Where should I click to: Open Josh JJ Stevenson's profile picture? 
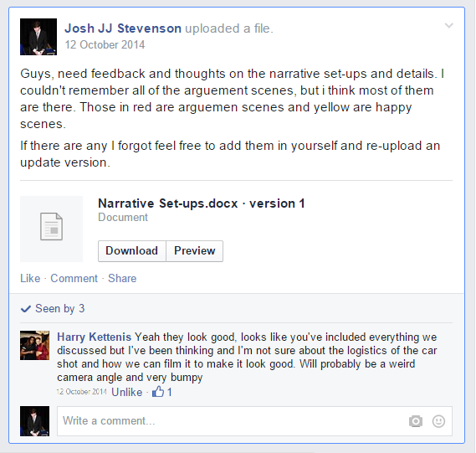pyautogui.click(x=38, y=37)
